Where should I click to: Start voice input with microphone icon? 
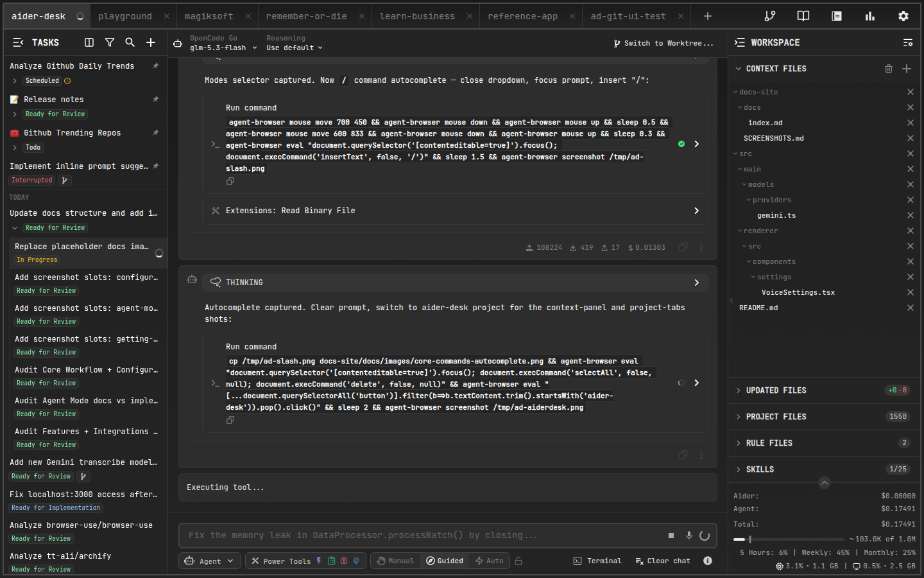point(689,535)
